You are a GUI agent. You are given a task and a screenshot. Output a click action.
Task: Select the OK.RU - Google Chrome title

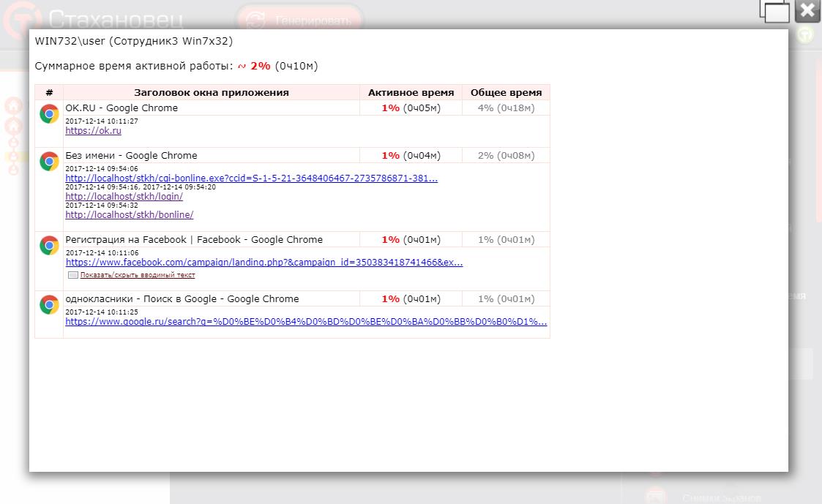click(x=122, y=108)
